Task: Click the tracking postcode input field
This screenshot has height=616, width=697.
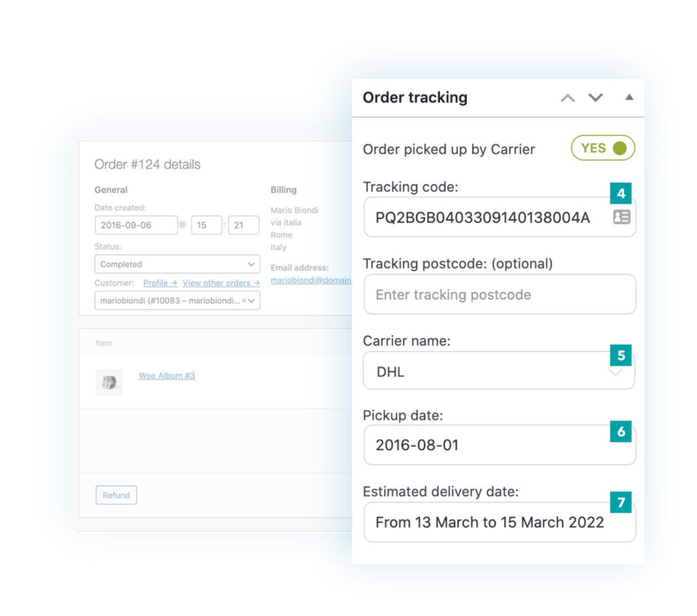Action: [x=499, y=294]
